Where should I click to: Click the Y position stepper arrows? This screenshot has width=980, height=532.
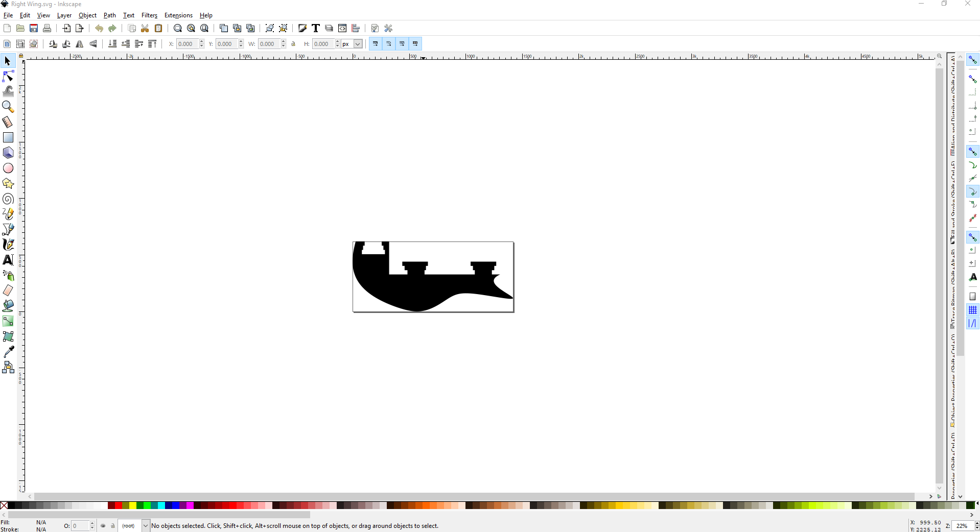[x=241, y=44]
